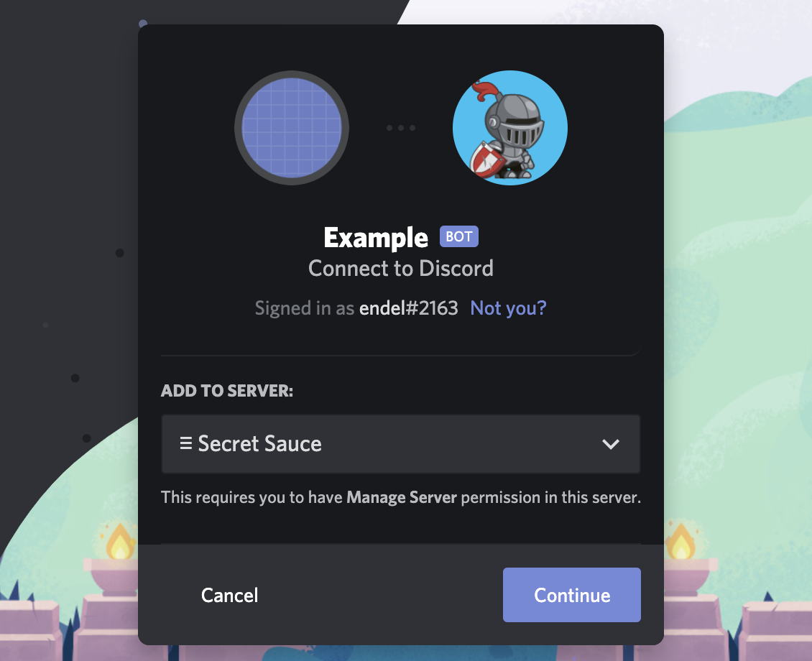Click the ADD TO SERVER label
The width and height of the screenshot is (812, 661).
(227, 391)
